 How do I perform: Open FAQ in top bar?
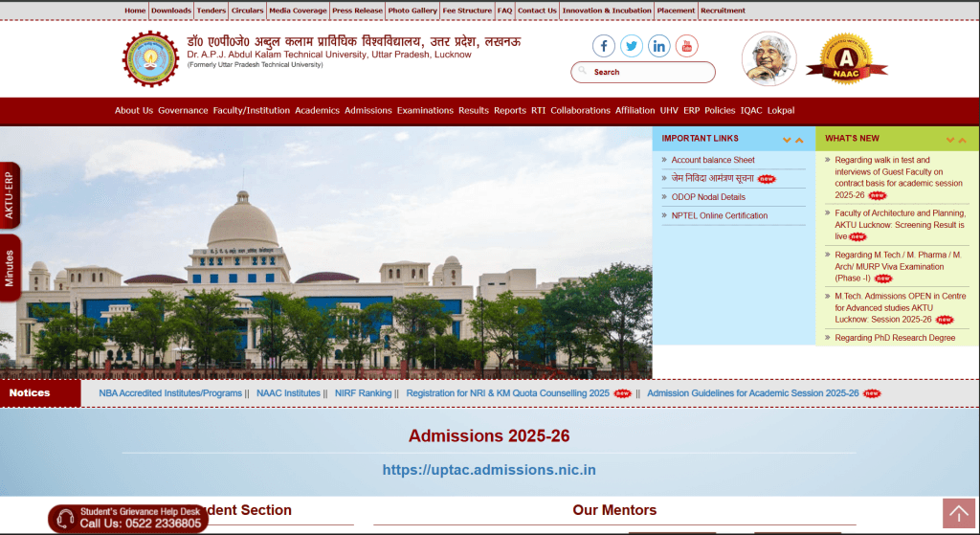[504, 11]
